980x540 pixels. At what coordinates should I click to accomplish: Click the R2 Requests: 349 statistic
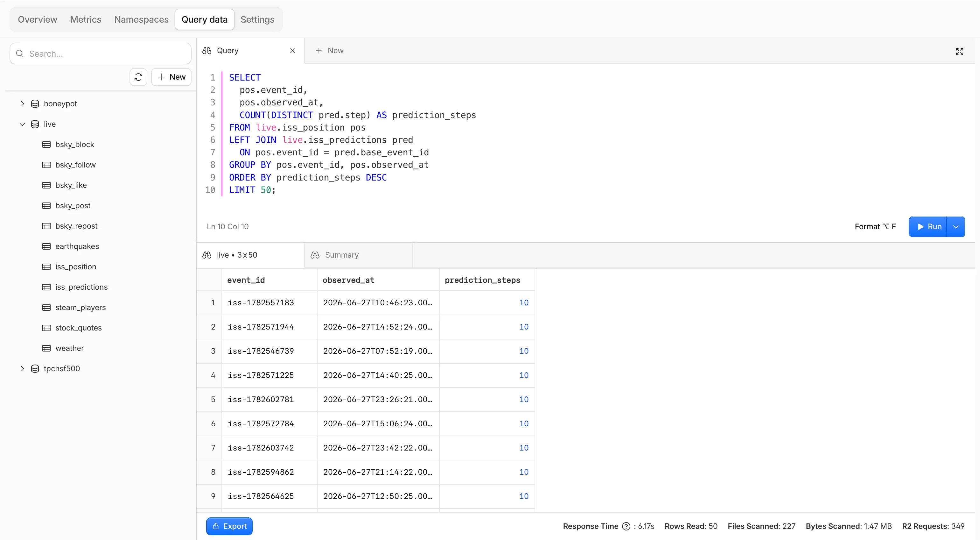coord(933,526)
